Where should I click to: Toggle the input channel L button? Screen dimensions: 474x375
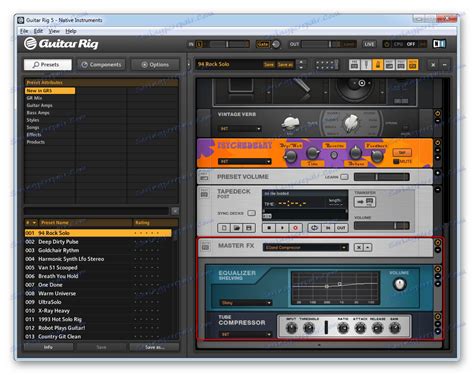pos(199,44)
